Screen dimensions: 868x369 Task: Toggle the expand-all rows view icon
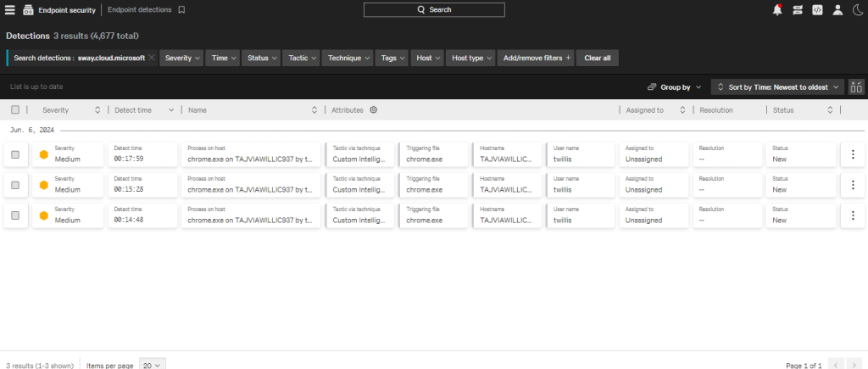tap(856, 87)
